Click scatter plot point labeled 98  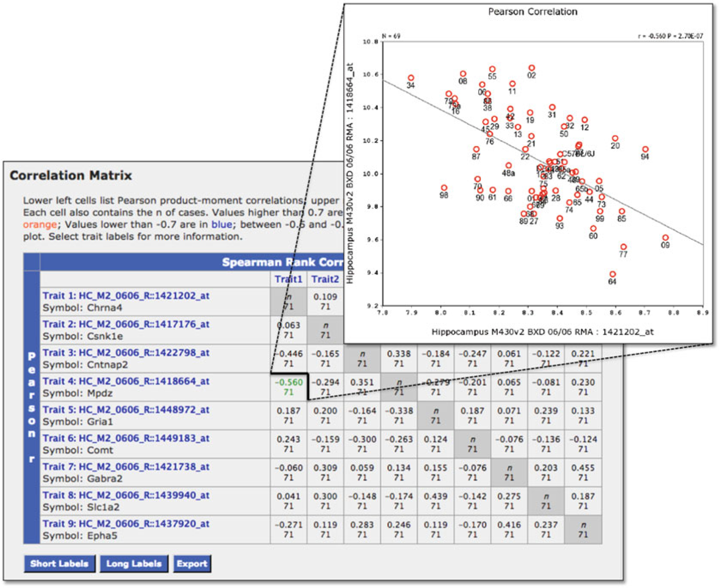(x=444, y=188)
